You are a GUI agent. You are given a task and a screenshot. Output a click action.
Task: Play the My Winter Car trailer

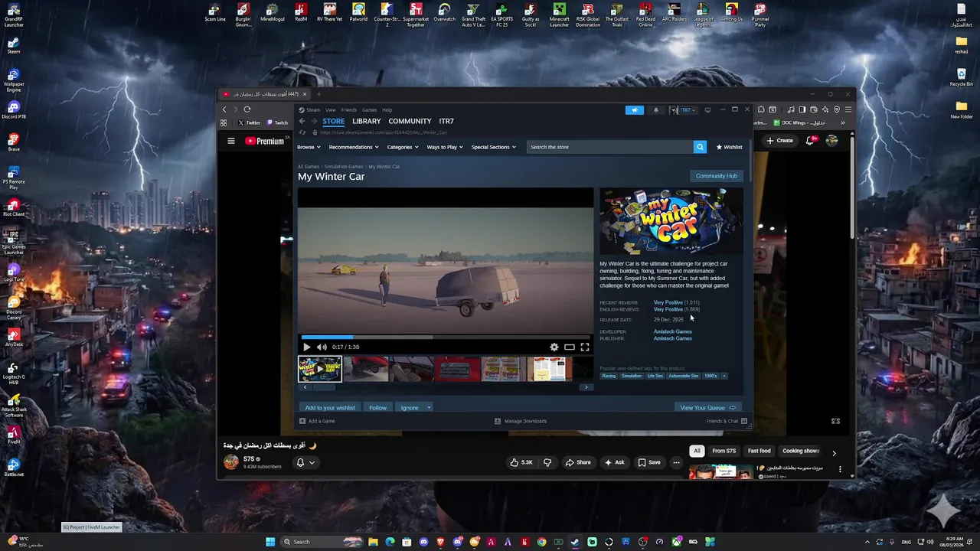(x=307, y=347)
